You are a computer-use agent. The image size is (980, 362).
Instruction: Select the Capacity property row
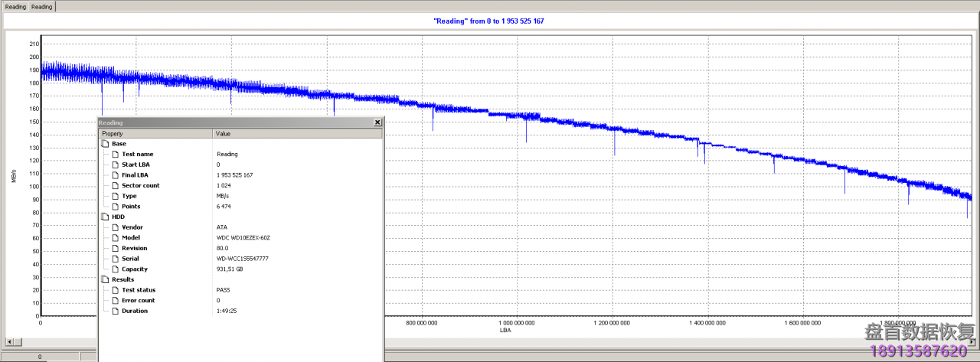click(x=135, y=269)
